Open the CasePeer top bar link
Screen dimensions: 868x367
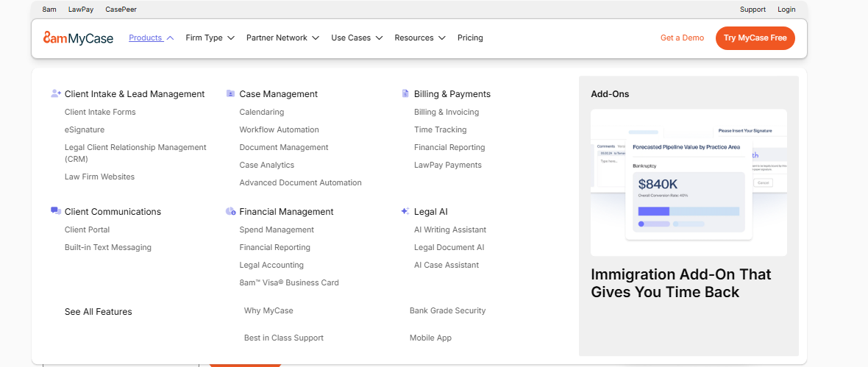click(121, 10)
